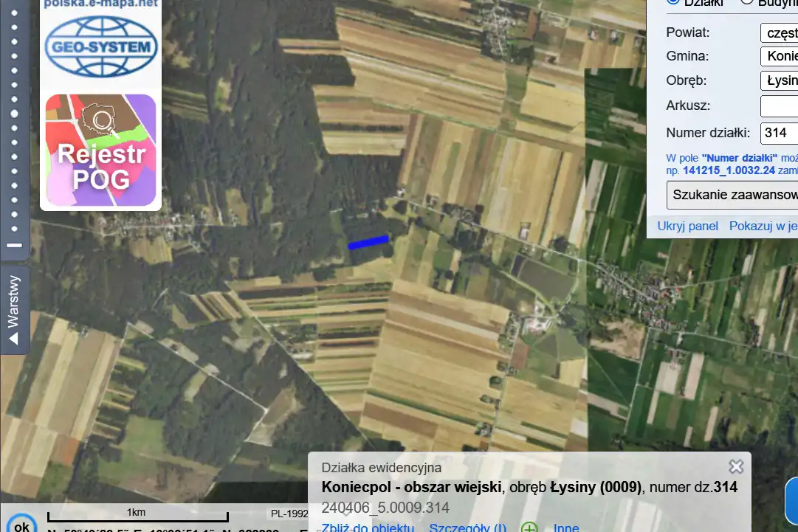Click the Numer działki field
The height and width of the screenshot is (532, 798).
pyautogui.click(x=779, y=133)
